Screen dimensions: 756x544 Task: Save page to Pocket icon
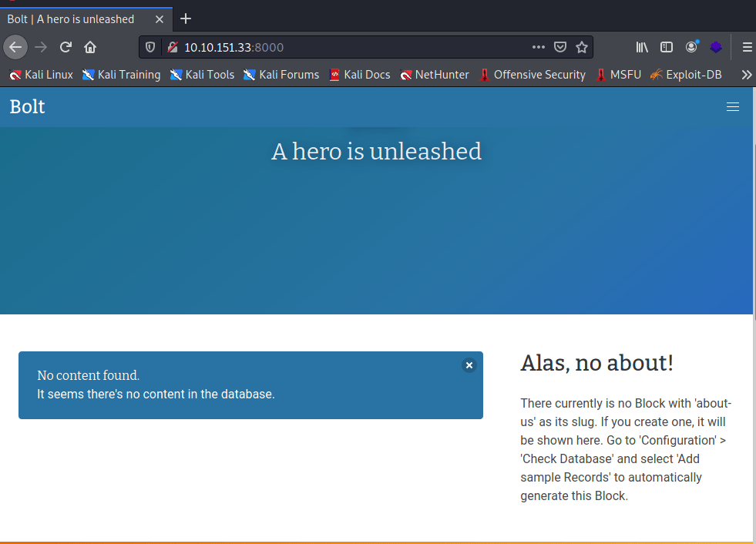coord(561,47)
